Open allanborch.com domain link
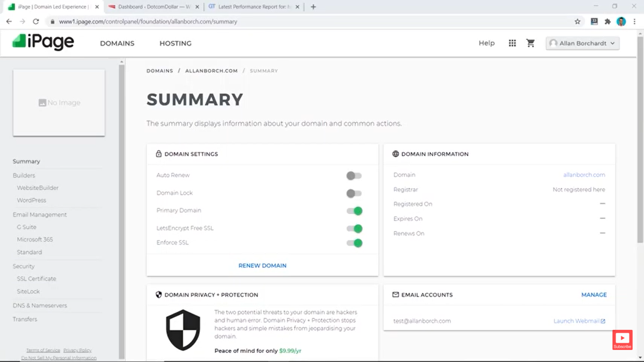This screenshot has height=362, width=644. [x=584, y=175]
